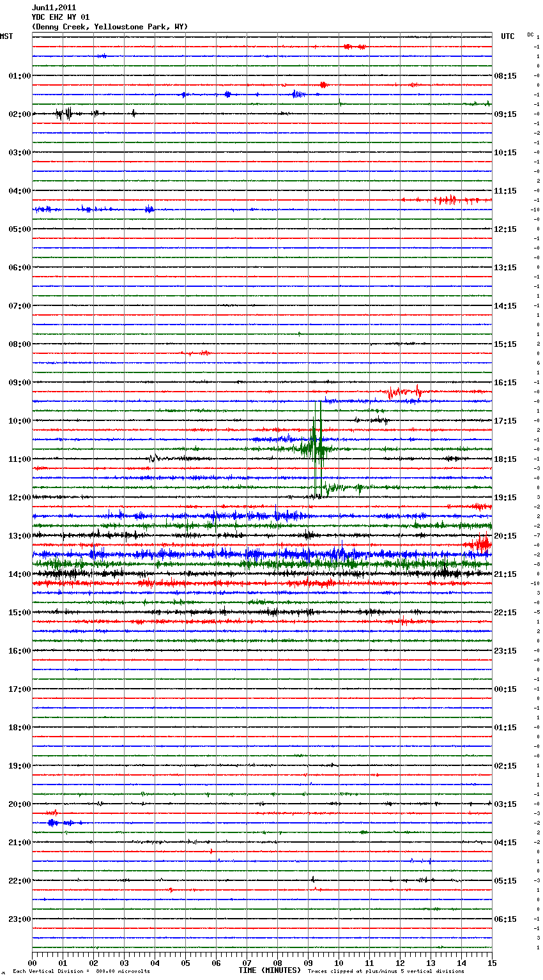Select the 05:00 MST row label

20,229
